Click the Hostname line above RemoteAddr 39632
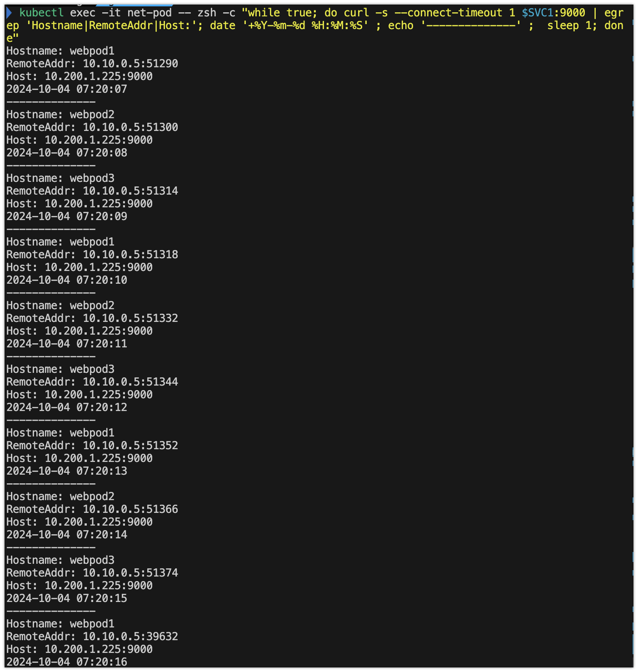The height and width of the screenshot is (672, 638). click(60, 624)
